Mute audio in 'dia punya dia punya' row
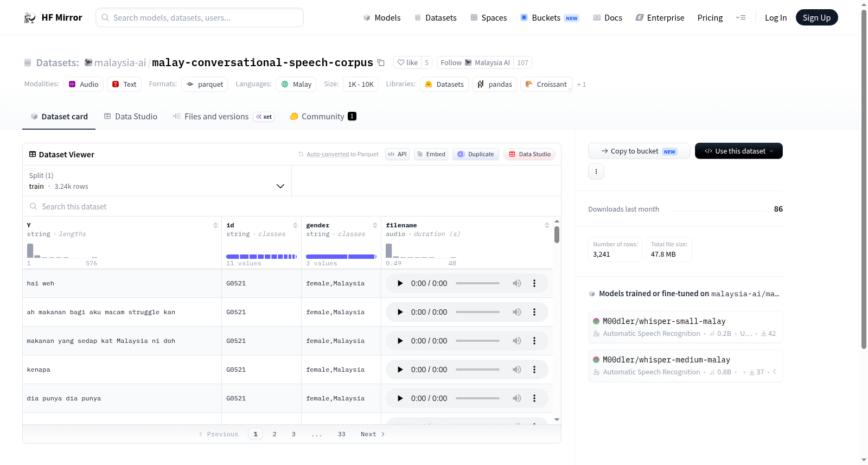 click(x=517, y=398)
